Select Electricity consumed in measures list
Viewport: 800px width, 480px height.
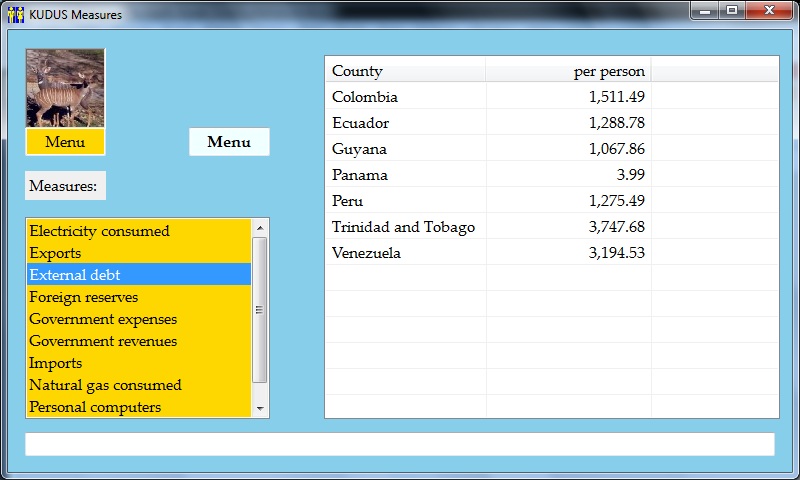point(99,231)
